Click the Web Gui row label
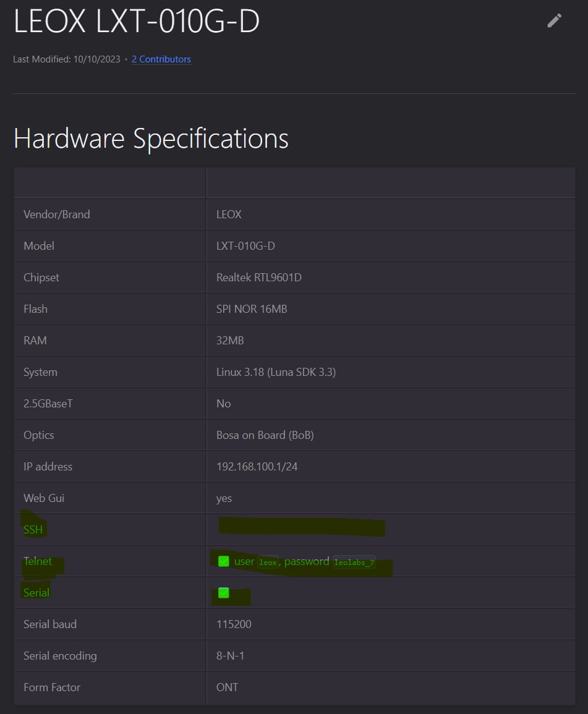The height and width of the screenshot is (714, 588). (x=44, y=498)
